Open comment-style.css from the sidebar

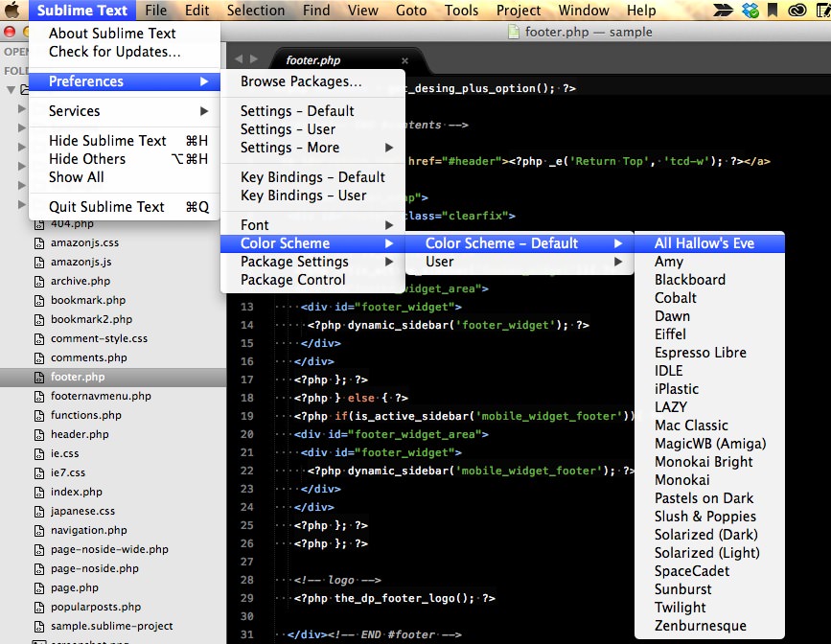[x=99, y=338]
